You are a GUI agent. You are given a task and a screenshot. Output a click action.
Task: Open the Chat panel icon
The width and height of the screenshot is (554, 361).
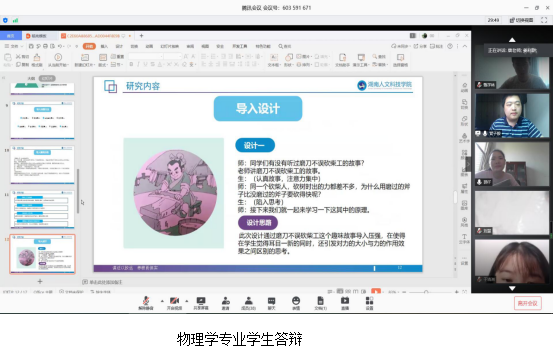(271, 303)
